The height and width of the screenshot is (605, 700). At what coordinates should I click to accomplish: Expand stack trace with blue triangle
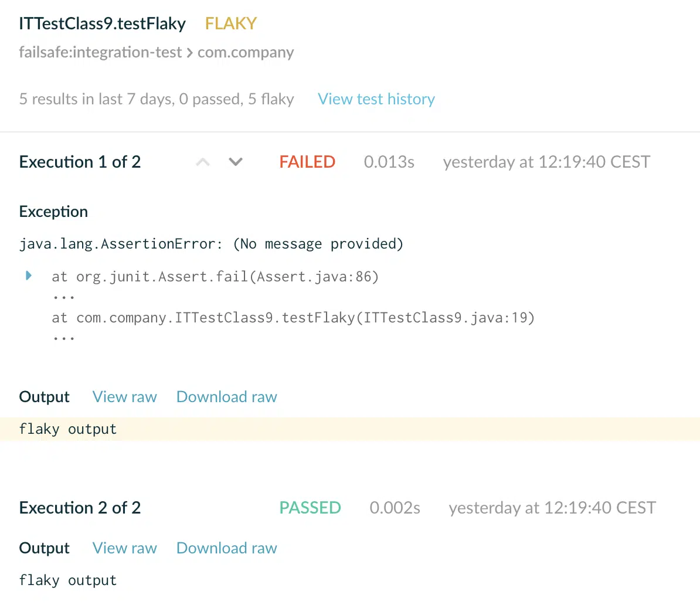point(29,276)
